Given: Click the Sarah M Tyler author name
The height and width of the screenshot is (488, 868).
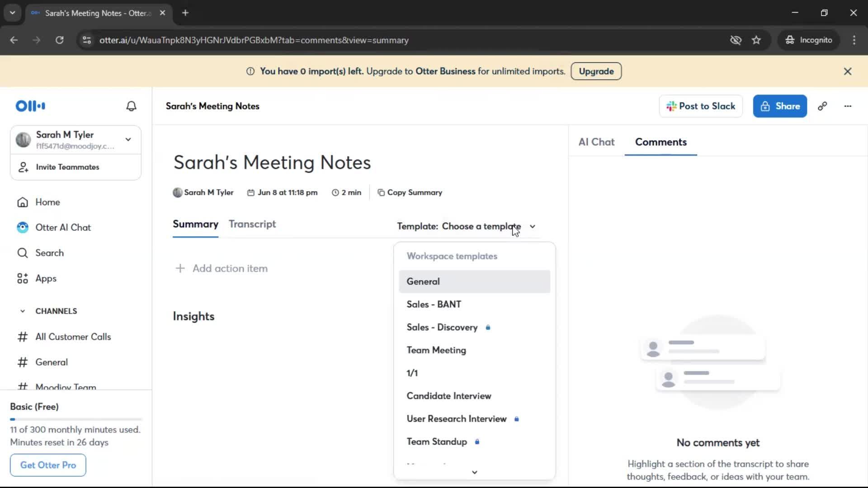Looking at the screenshot, I should 208,192.
